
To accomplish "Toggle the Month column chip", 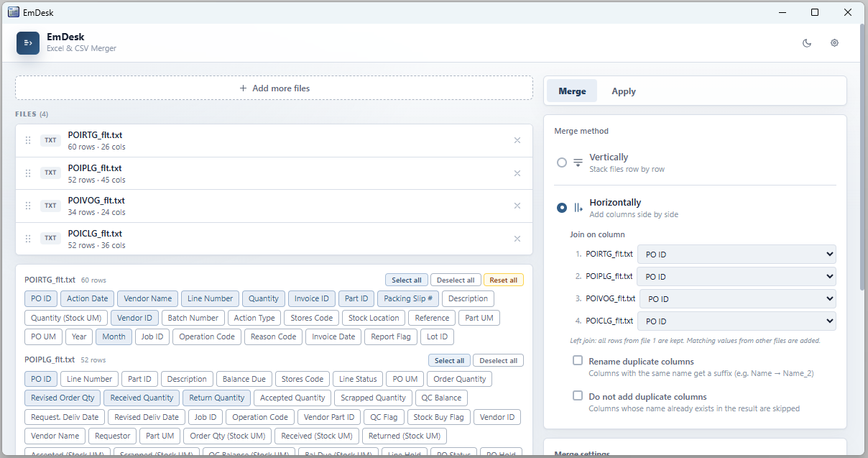I will [114, 336].
